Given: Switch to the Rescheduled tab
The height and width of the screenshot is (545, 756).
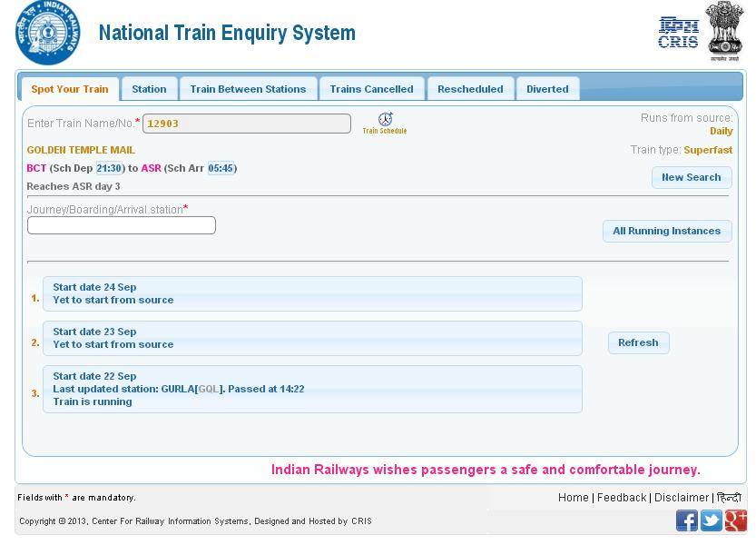Looking at the screenshot, I should (470, 89).
